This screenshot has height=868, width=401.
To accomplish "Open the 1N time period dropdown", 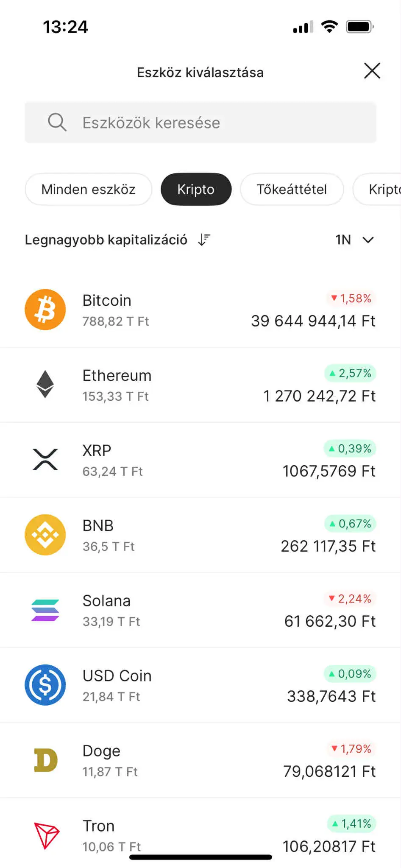I will pos(354,240).
